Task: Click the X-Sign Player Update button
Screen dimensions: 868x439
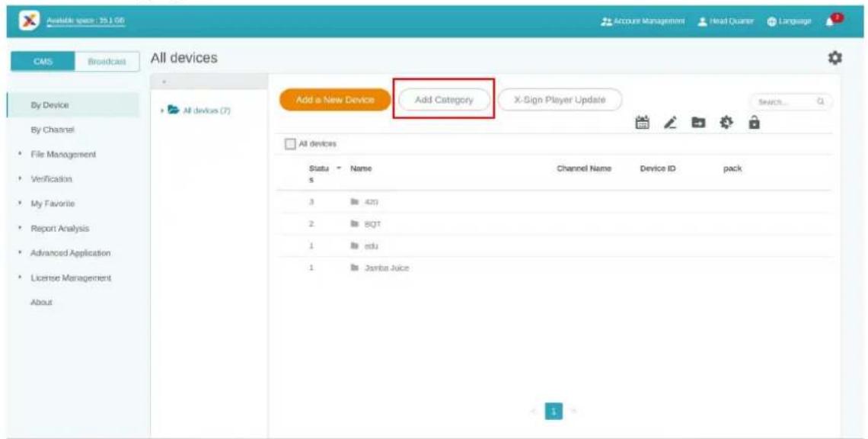Action: tap(560, 100)
